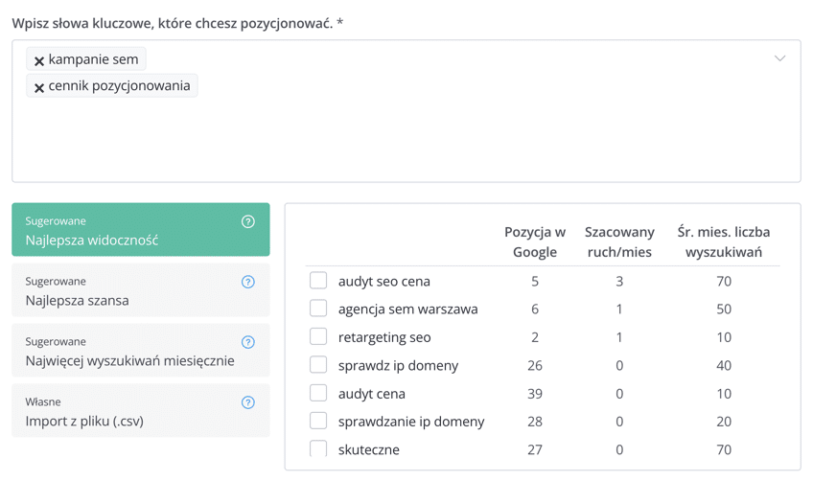Check the 'skuteczne' keyword checkbox
The image size is (836, 504).
pos(318,448)
